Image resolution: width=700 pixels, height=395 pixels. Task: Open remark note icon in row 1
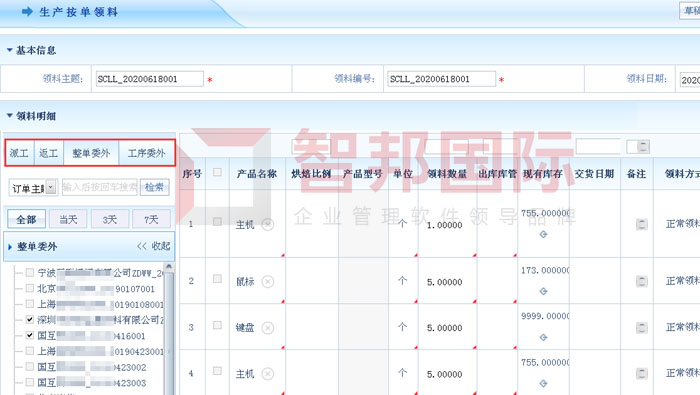[642, 224]
